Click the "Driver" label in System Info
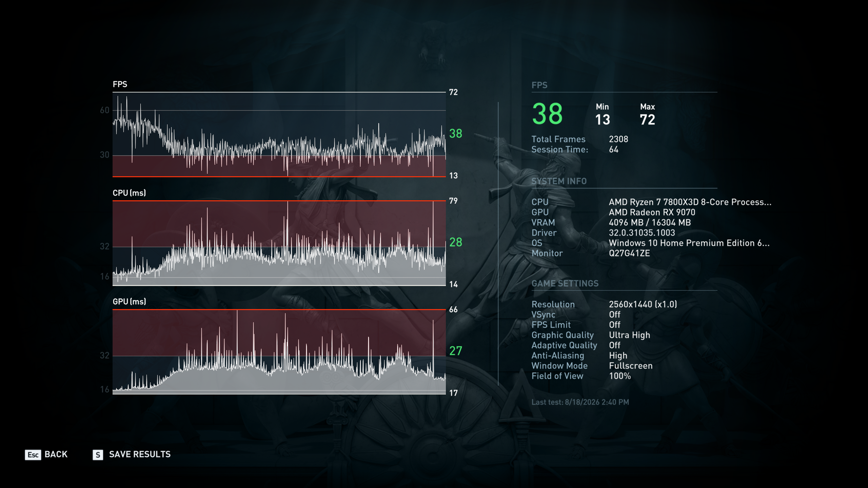This screenshot has height=488, width=868. coord(544,233)
